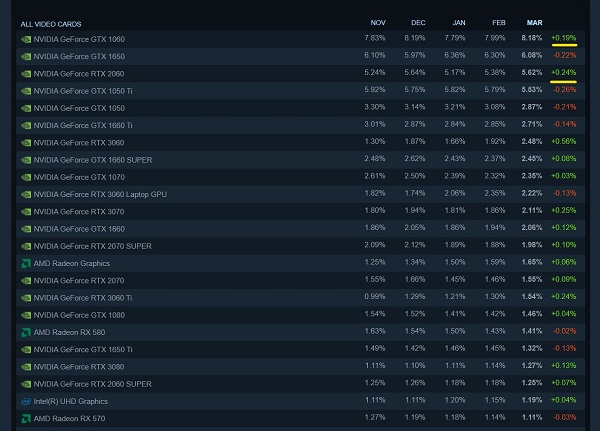Select the NOV column header
This screenshot has height=431, width=600.
tap(378, 23)
